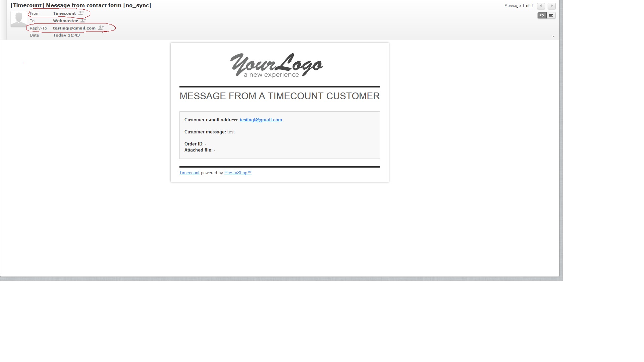This screenshot has width=644, height=362.
Task: Switch to HTML message view
Action: pyautogui.click(x=542, y=15)
